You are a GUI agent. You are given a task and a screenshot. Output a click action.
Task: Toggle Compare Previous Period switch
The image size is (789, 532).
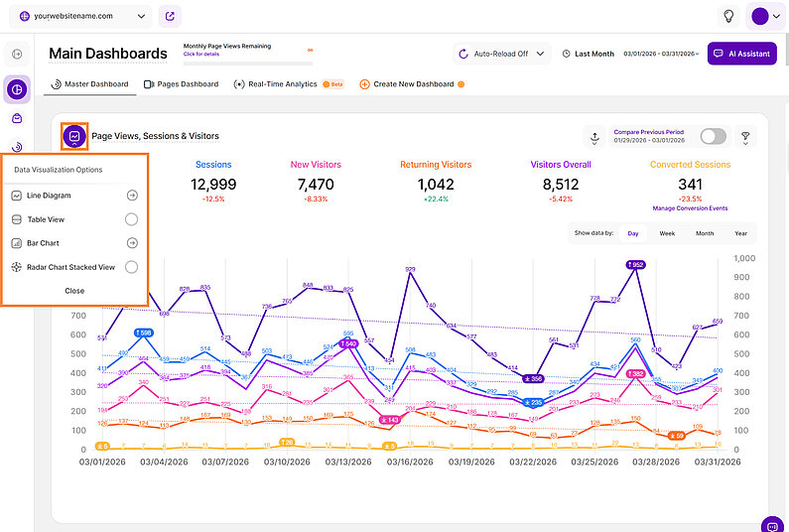(x=713, y=136)
